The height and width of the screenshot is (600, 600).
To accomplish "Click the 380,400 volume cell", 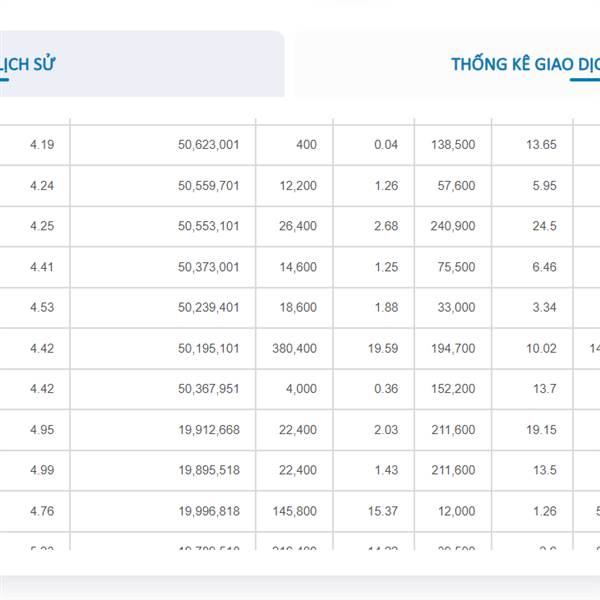I will pos(294,349).
